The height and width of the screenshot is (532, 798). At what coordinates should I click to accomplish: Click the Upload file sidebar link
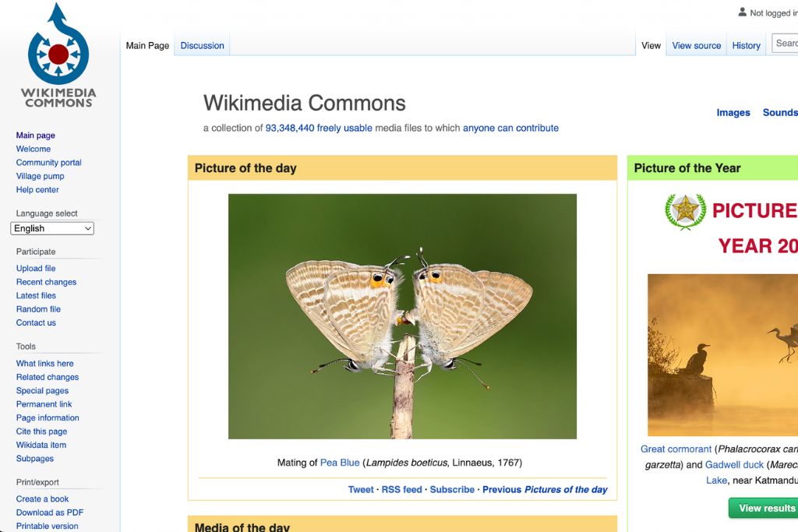point(36,269)
